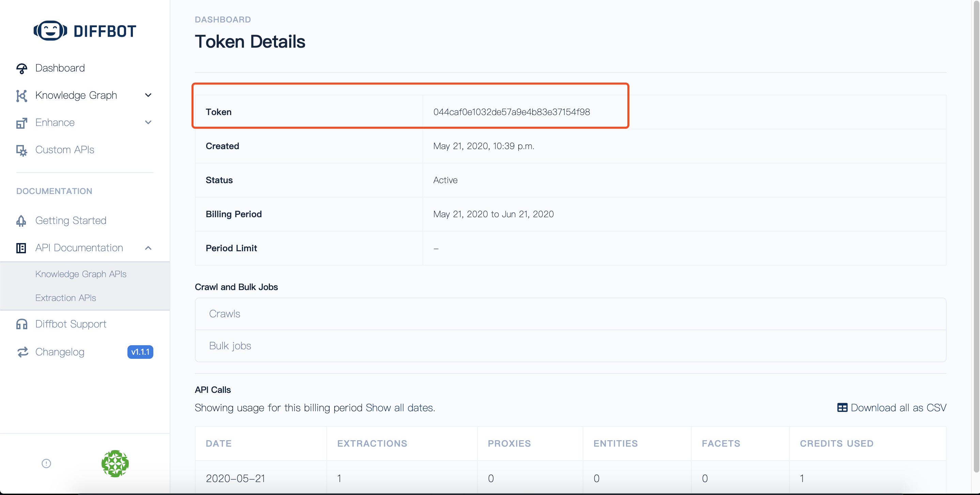This screenshot has width=980, height=495.
Task: Click the Custom APIs icon
Action: pos(21,150)
